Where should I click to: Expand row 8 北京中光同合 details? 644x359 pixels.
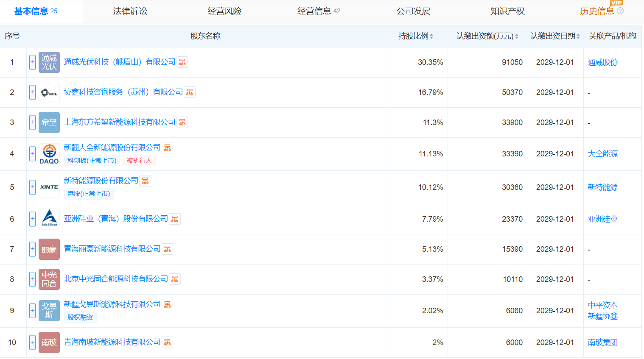click(x=32, y=279)
